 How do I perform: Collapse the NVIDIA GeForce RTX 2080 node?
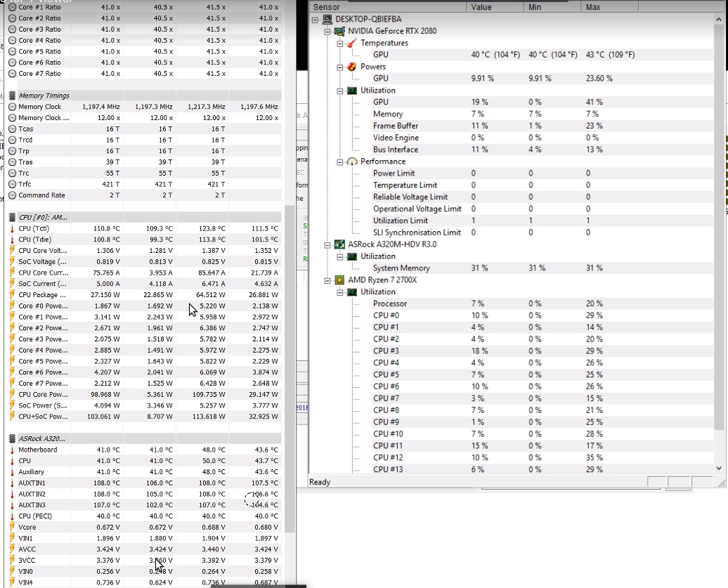[x=327, y=31]
